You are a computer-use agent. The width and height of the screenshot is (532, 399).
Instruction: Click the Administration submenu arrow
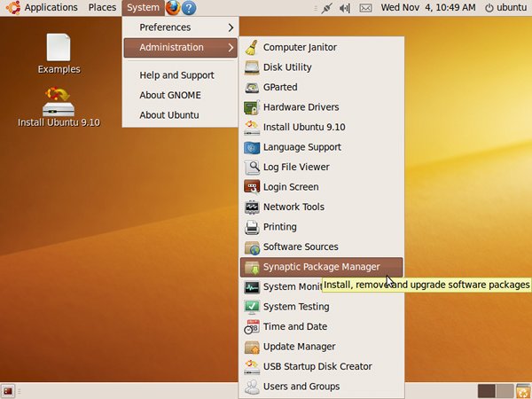pos(231,48)
